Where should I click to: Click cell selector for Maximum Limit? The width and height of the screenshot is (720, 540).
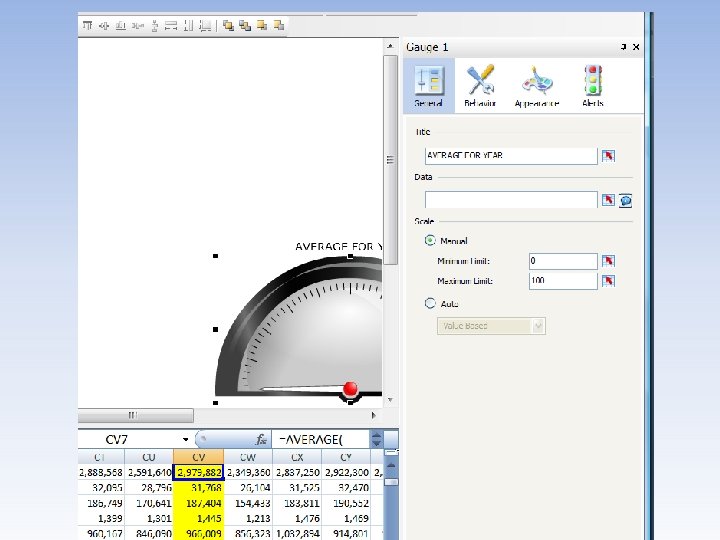pyautogui.click(x=608, y=281)
